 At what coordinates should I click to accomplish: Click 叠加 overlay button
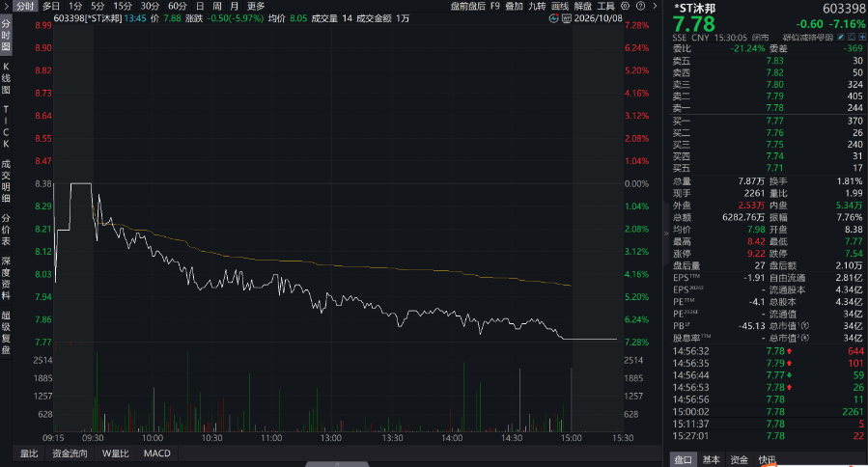click(514, 6)
